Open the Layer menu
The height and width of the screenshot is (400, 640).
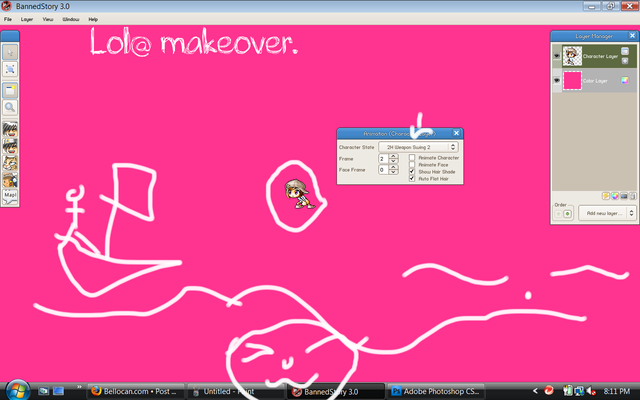coord(27,19)
